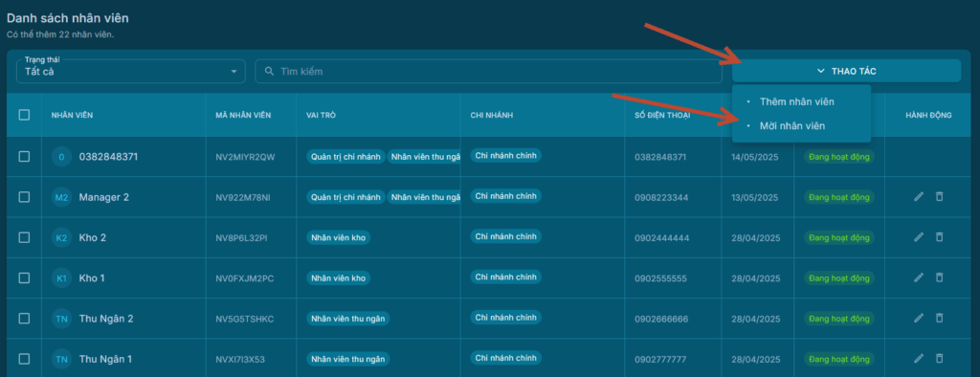
Task: Click the TN avatar of Thu Ngân 1
Action: click(x=61, y=360)
